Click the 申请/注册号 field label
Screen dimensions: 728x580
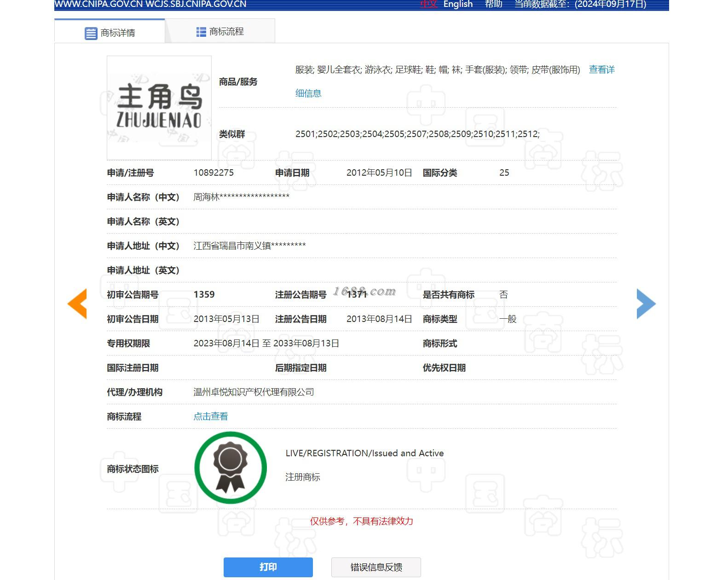click(131, 172)
